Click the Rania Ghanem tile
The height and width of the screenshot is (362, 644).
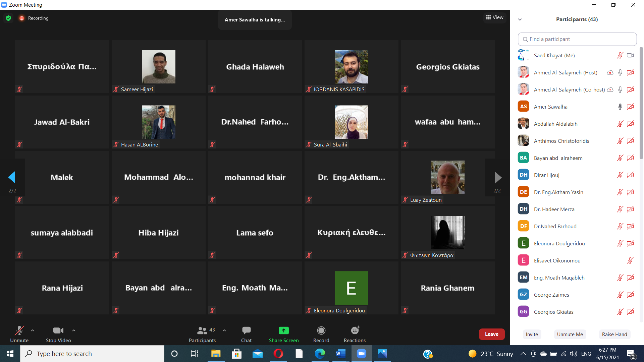coord(447,288)
